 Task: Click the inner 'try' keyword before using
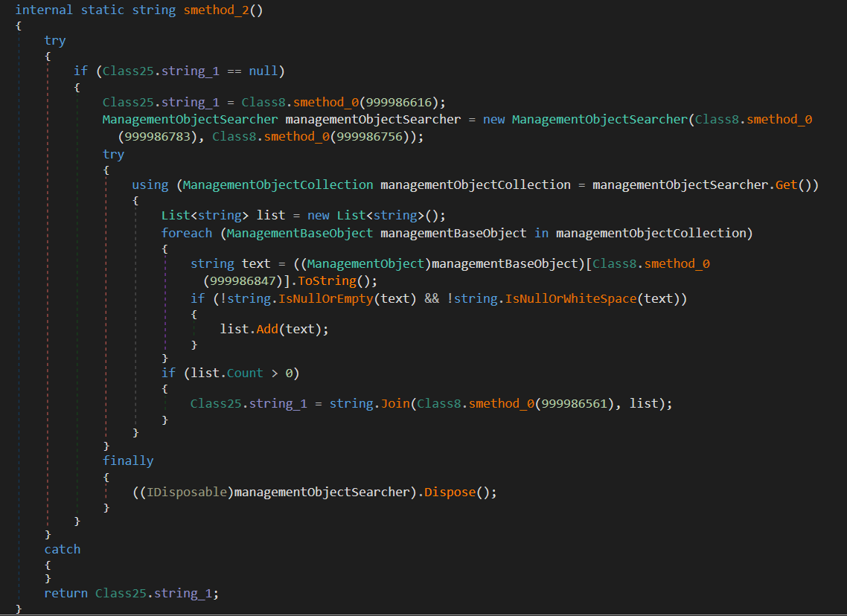pyautogui.click(x=113, y=154)
